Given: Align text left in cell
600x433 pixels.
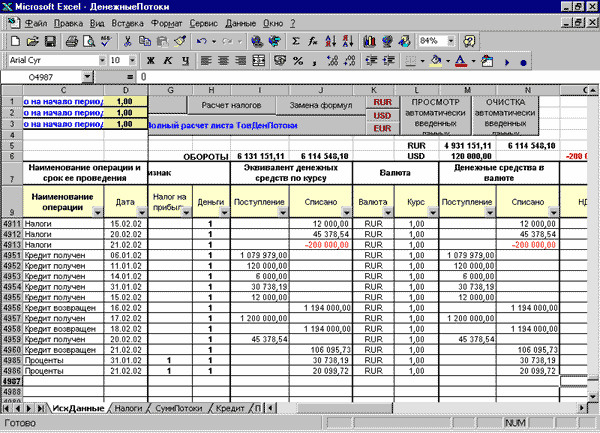Looking at the screenshot, I should click(x=206, y=61).
